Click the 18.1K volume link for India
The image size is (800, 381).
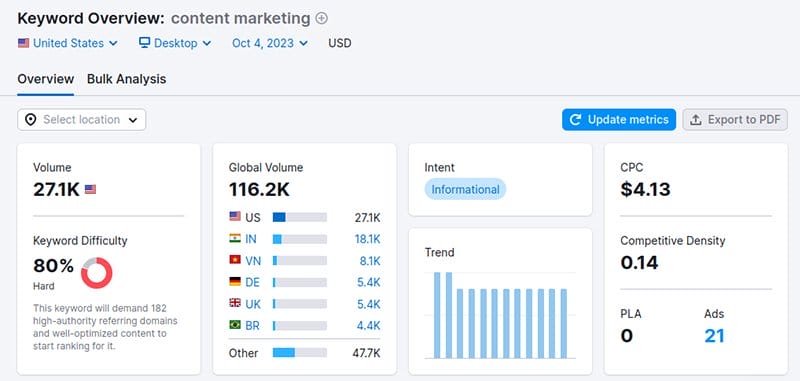(367, 239)
